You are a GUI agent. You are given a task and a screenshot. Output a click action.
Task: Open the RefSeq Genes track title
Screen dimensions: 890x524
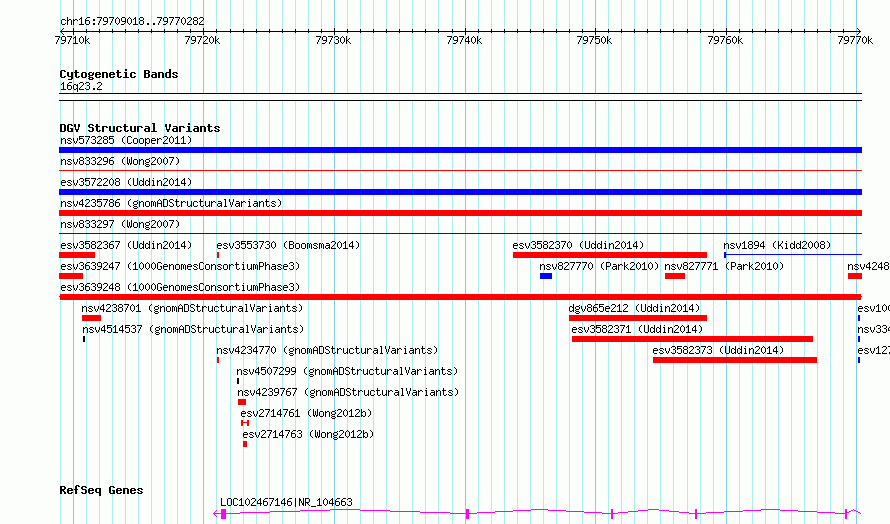pos(101,490)
